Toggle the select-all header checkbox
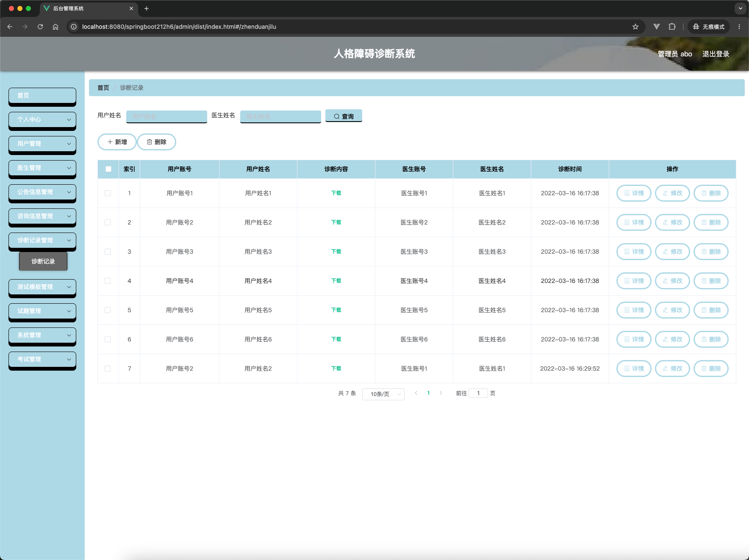The height and width of the screenshot is (560, 749). [108, 169]
